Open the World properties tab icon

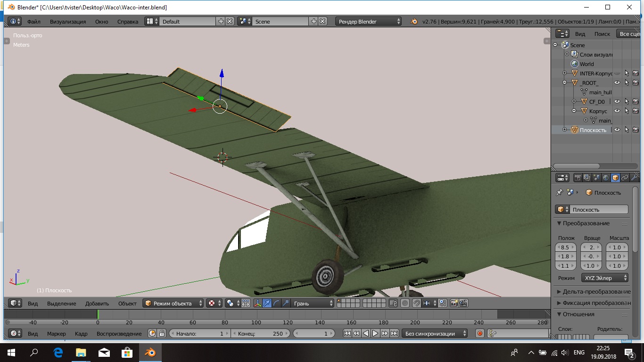(x=606, y=178)
